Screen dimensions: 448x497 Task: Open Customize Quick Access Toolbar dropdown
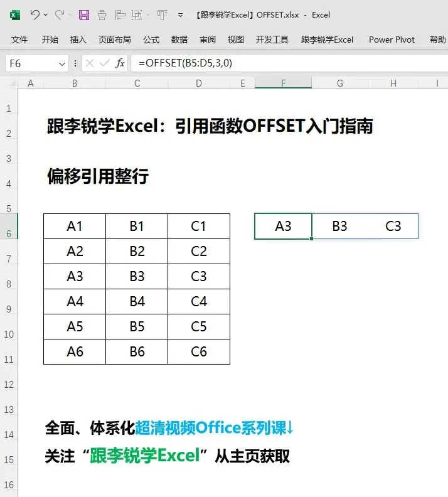point(180,15)
